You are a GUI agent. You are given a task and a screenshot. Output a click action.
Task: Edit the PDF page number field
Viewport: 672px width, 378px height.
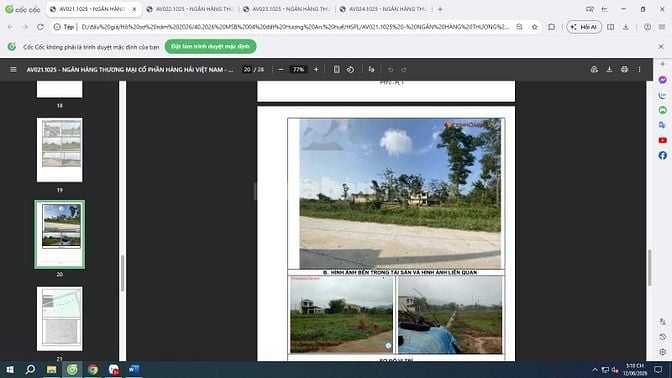247,69
